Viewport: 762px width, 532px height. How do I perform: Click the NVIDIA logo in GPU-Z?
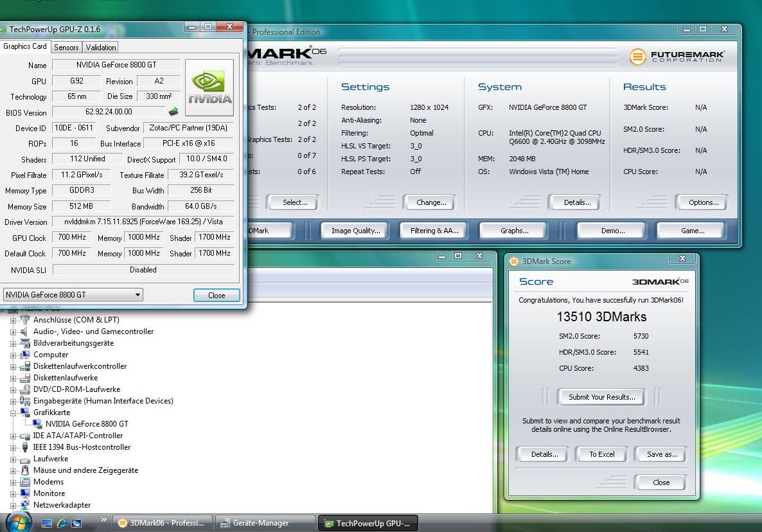pos(209,87)
